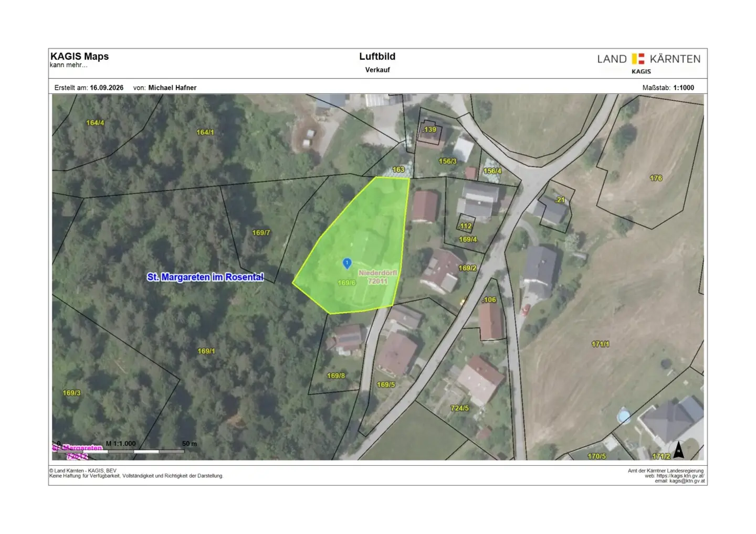This screenshot has height=534, width=756.
Task: Select the green highlighted parcel 169/6 label
Action: point(346,283)
